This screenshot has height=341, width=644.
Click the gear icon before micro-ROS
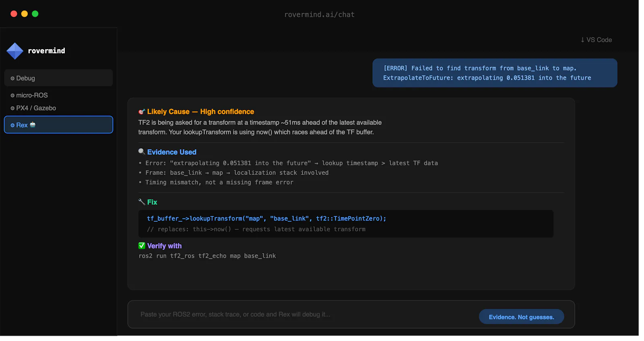[12, 96]
